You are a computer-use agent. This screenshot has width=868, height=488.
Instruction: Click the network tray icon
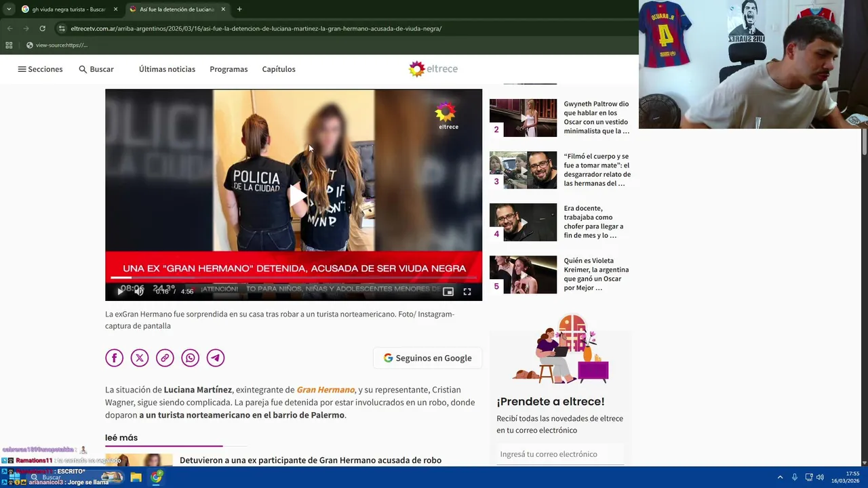(809, 477)
